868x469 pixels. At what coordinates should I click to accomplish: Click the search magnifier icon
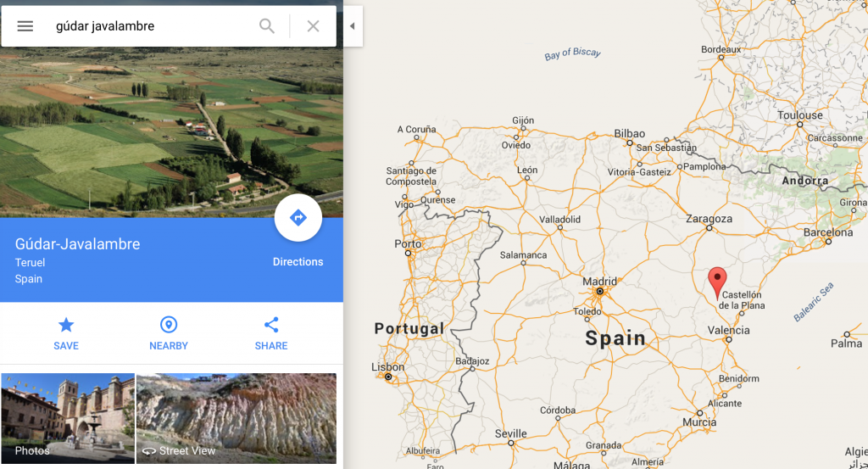(267, 26)
